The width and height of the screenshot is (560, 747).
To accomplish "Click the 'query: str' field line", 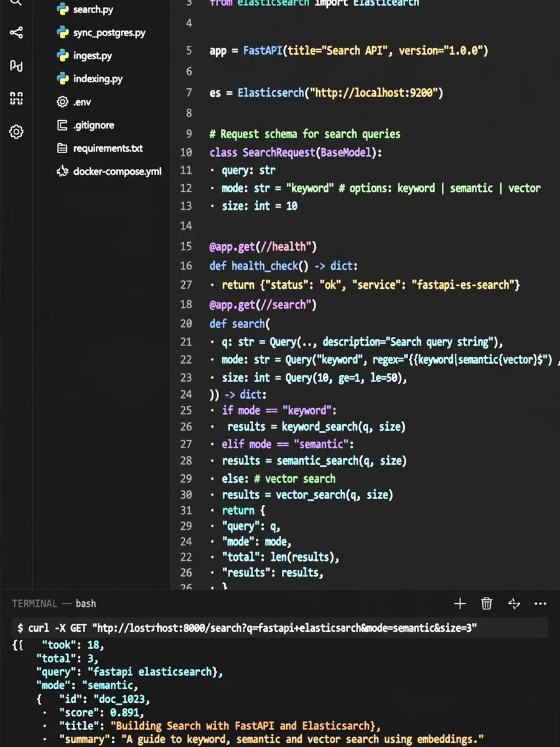I will [248, 170].
